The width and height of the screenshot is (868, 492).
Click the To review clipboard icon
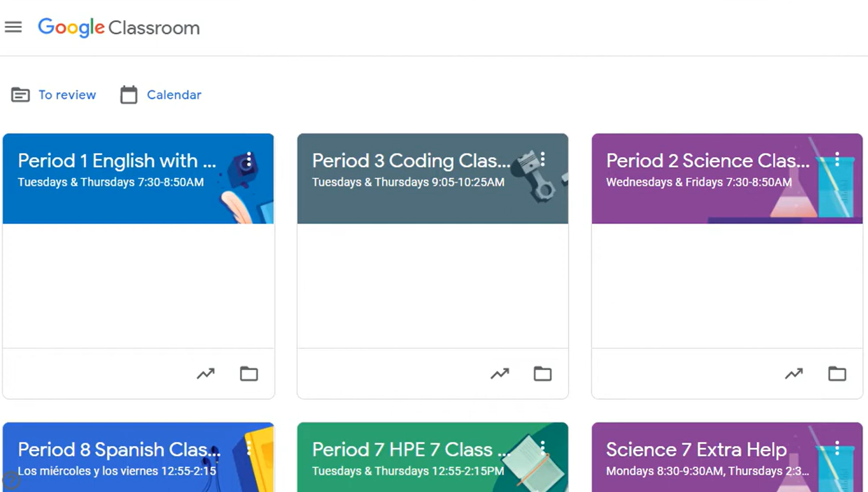pyautogui.click(x=20, y=95)
